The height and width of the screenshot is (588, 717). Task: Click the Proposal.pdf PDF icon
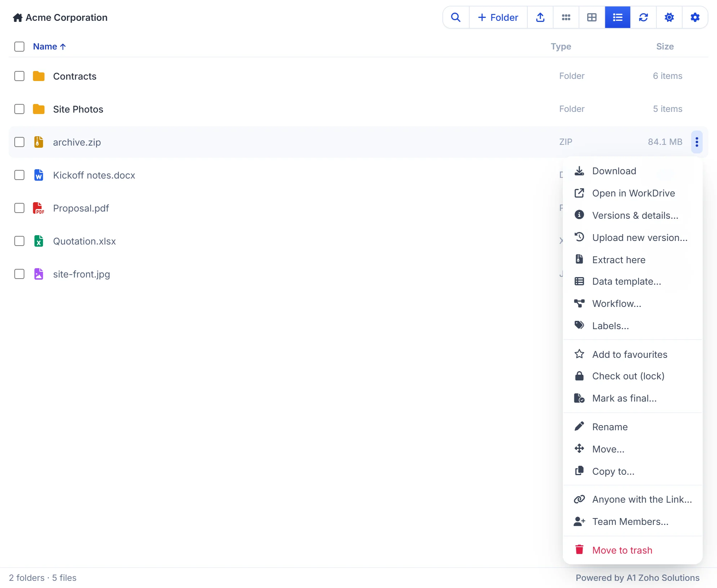39,208
